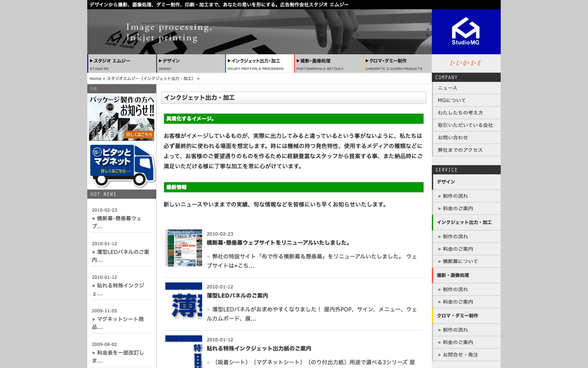Viewport: 588px width, 368px height.
Task: Select スタジオ エムジー navigation tab
Action: click(x=122, y=63)
